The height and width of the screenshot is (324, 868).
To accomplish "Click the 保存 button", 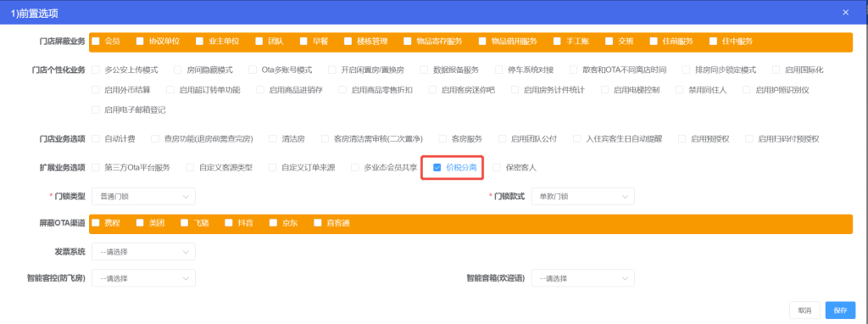I will click(x=840, y=310).
